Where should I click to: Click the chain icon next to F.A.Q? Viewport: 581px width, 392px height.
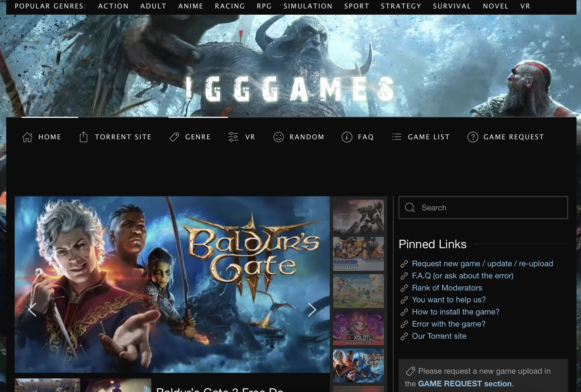[404, 276]
